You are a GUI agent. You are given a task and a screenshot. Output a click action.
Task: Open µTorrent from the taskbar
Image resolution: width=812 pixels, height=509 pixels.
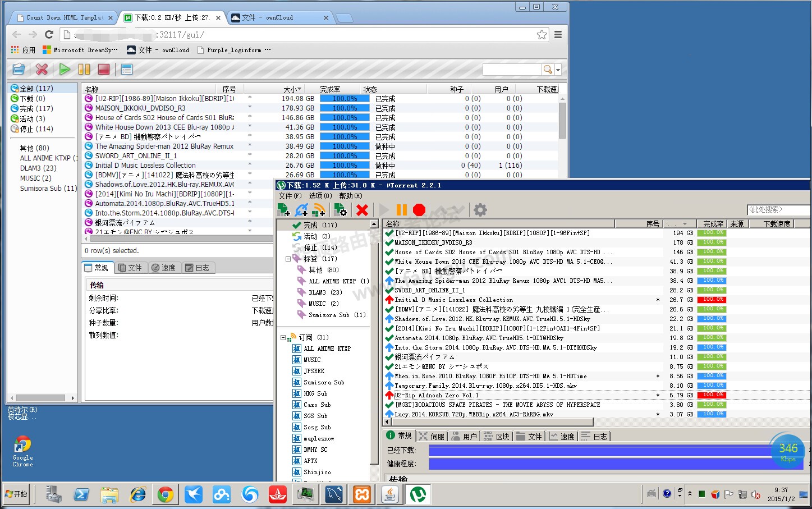click(x=418, y=494)
